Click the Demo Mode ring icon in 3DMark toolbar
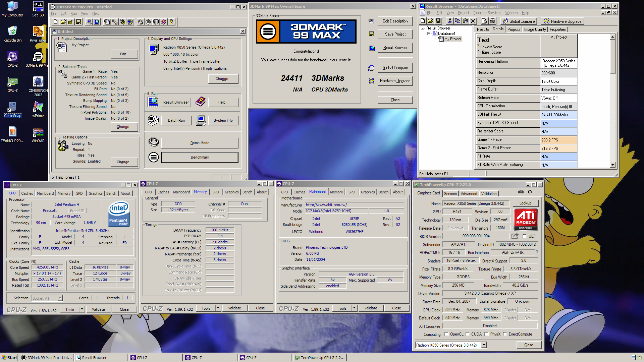This screenshot has width=644, height=362. 141,22
